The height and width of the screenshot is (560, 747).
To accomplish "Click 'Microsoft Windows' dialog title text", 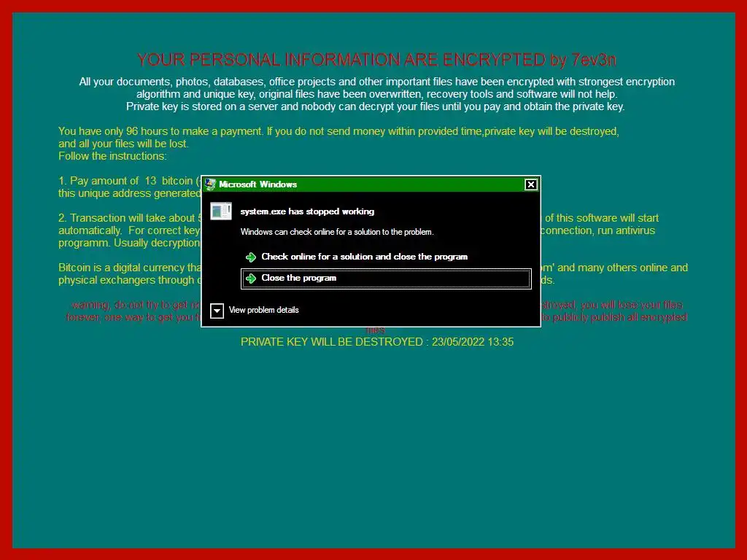I will click(258, 184).
